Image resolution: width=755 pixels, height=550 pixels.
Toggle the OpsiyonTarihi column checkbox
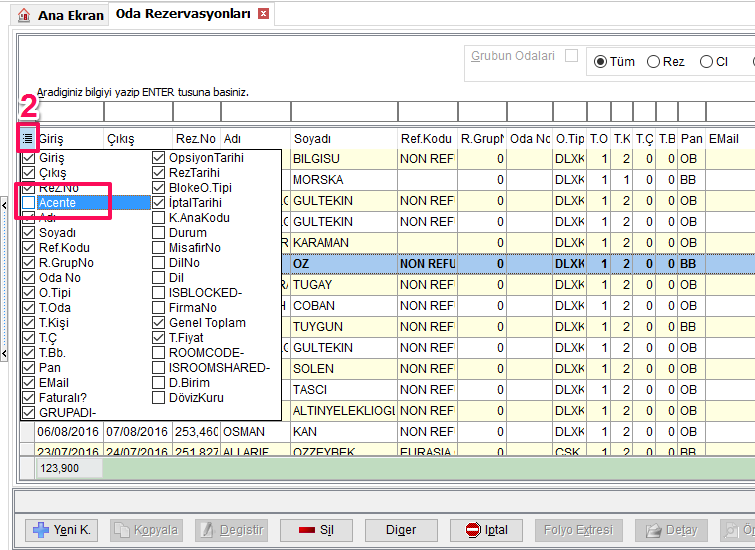(158, 158)
